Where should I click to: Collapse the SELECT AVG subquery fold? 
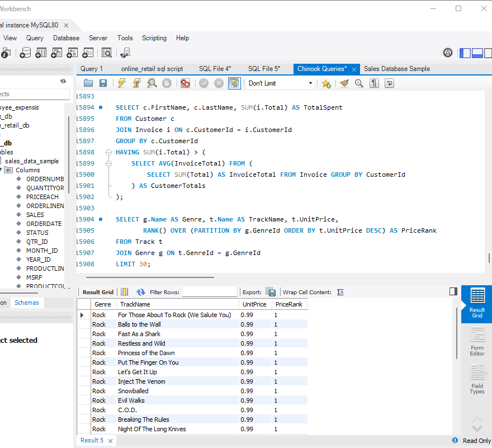click(x=108, y=163)
